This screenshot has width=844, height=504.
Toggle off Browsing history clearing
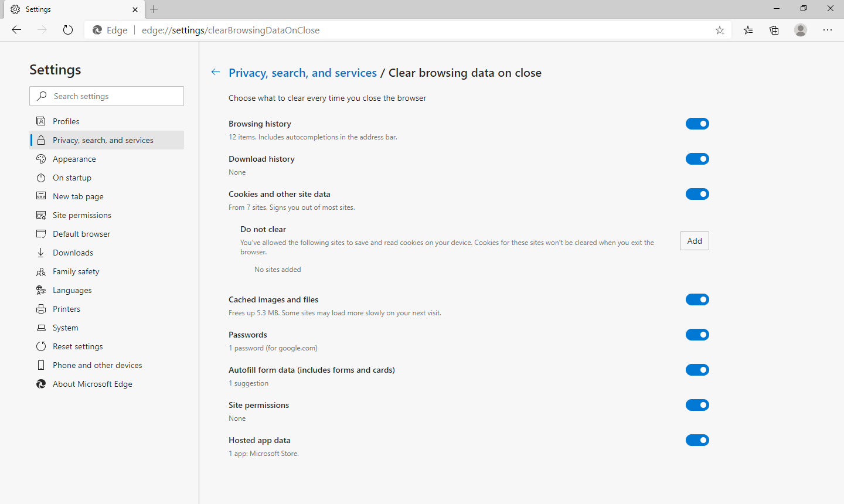pyautogui.click(x=697, y=124)
